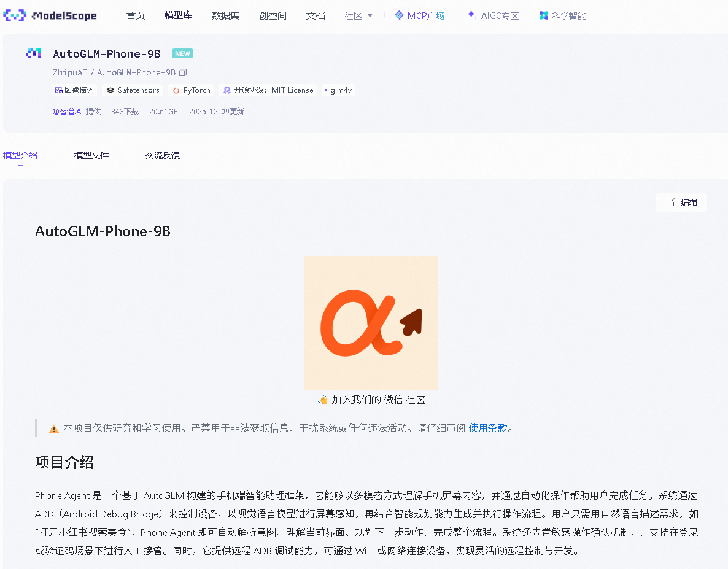Click the MCP广场 diamond icon
Screen dimensions: 728x569
pyautogui.click(x=398, y=15)
